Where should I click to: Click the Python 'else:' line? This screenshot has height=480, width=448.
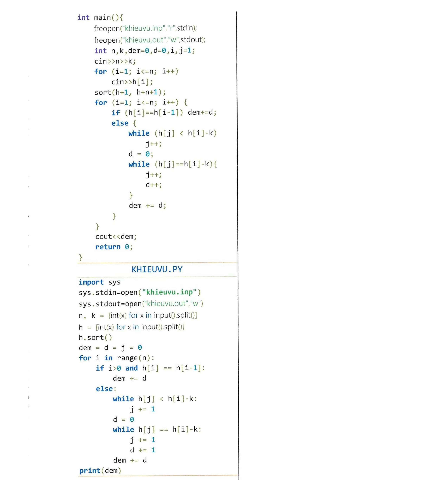(x=106, y=389)
